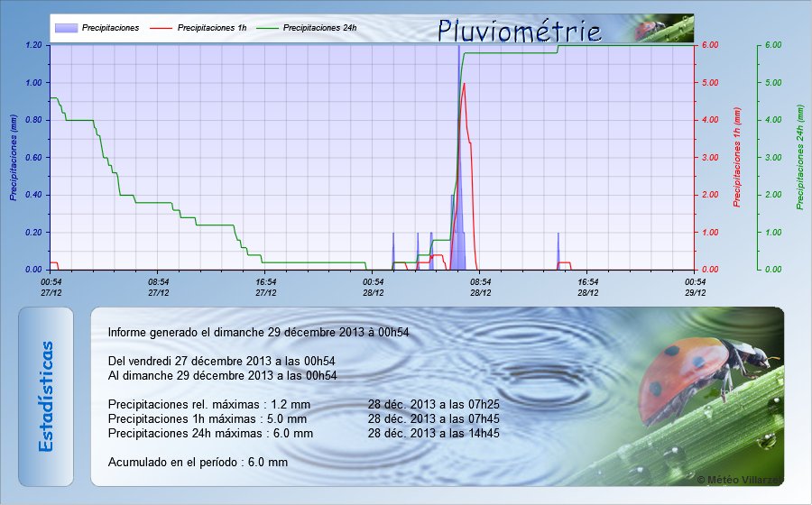
Task: Click the red Precipitaciones 1h legend line
Action: point(161,29)
